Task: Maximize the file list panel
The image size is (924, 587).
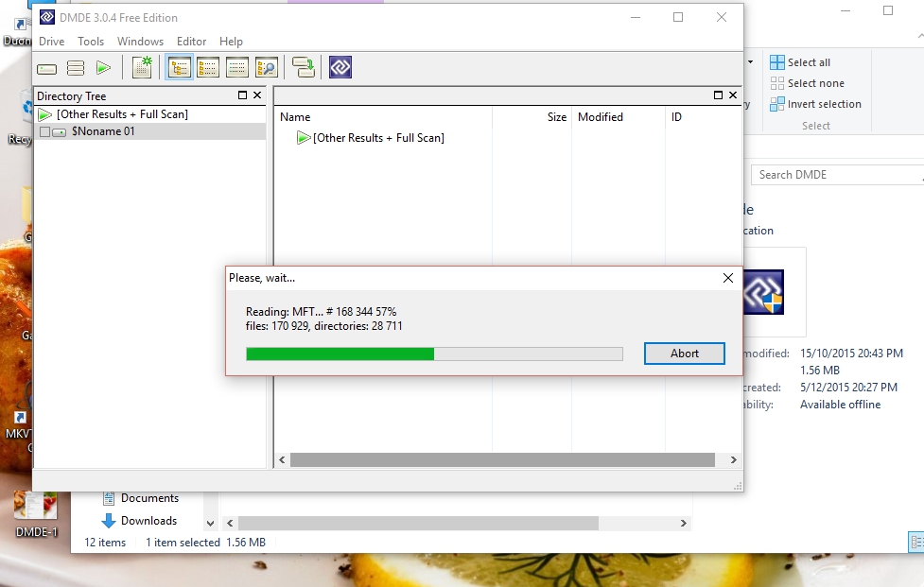Action: click(x=718, y=95)
